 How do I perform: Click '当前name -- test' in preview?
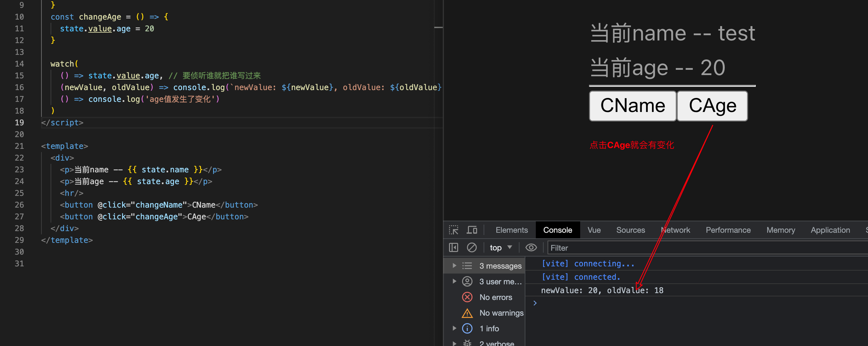pos(672,33)
